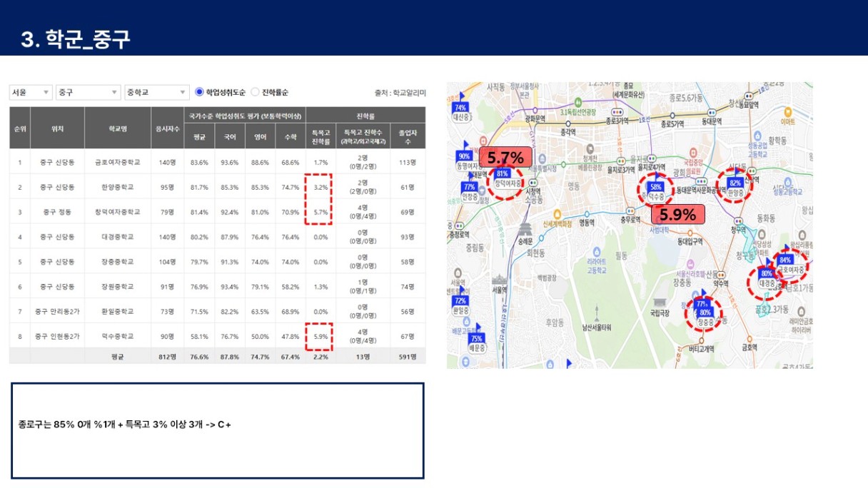Click the 배문중 75% map marker
Image resolution: width=868 pixels, height=488 pixels.
pos(477,339)
